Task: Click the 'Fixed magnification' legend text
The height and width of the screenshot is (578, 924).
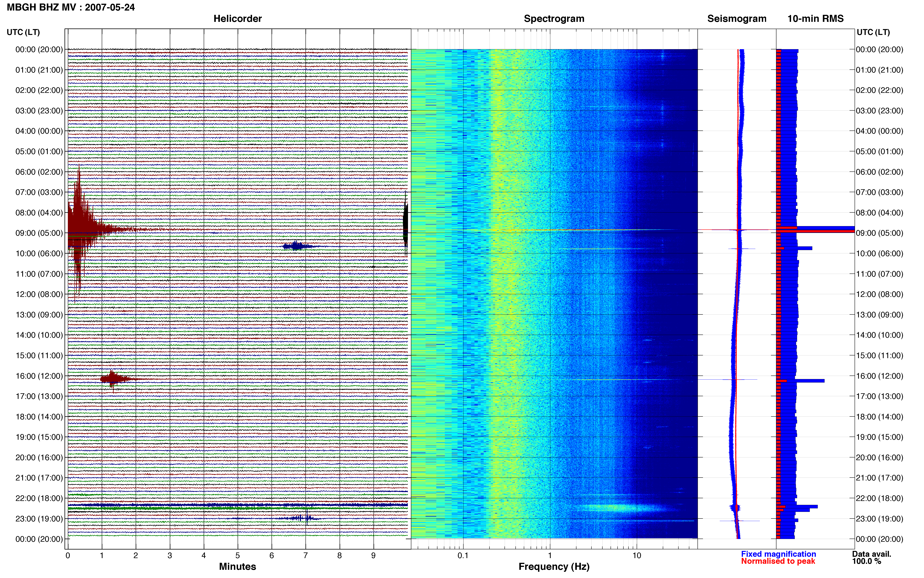Action: pos(778,554)
